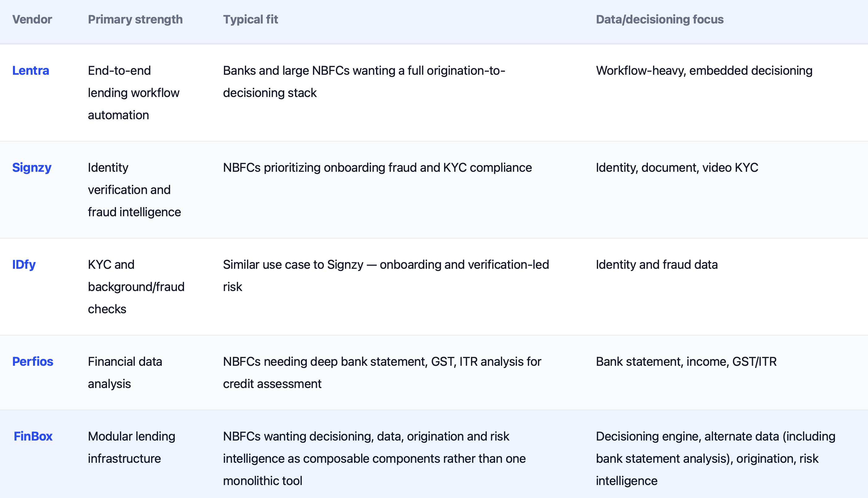Screen dimensions: 868x498
Task: Select the Identity verification and fraud intelligence cell
Action: click(x=134, y=190)
